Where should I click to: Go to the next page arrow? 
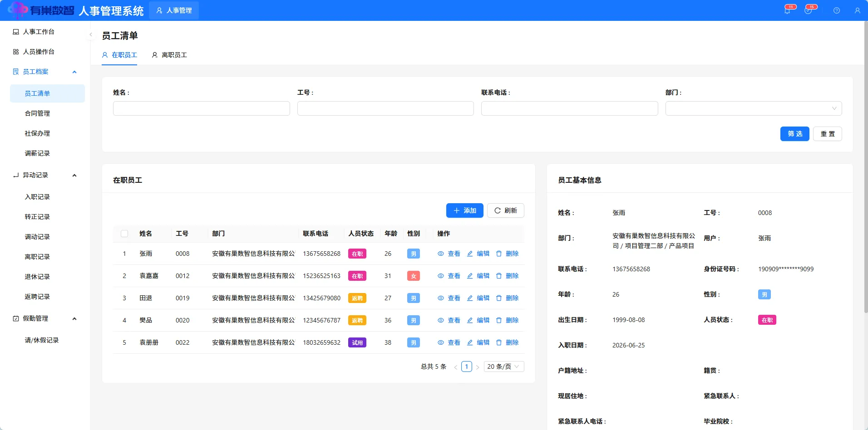pos(478,367)
